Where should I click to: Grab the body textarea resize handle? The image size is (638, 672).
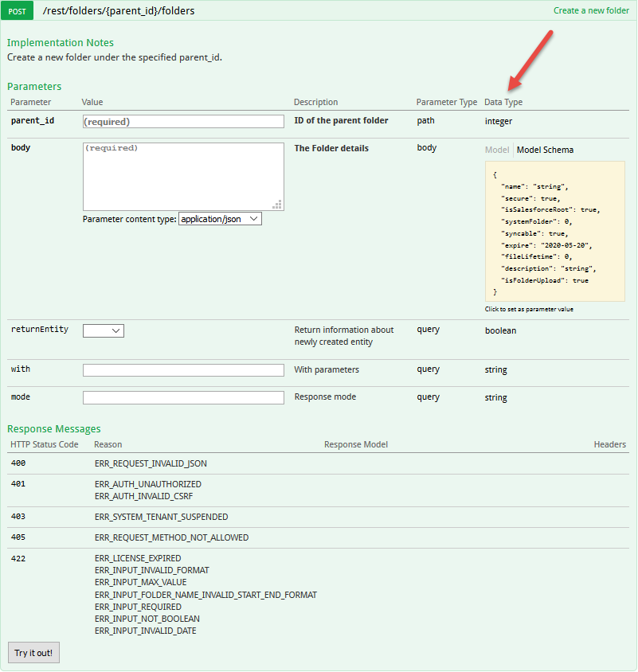277,205
